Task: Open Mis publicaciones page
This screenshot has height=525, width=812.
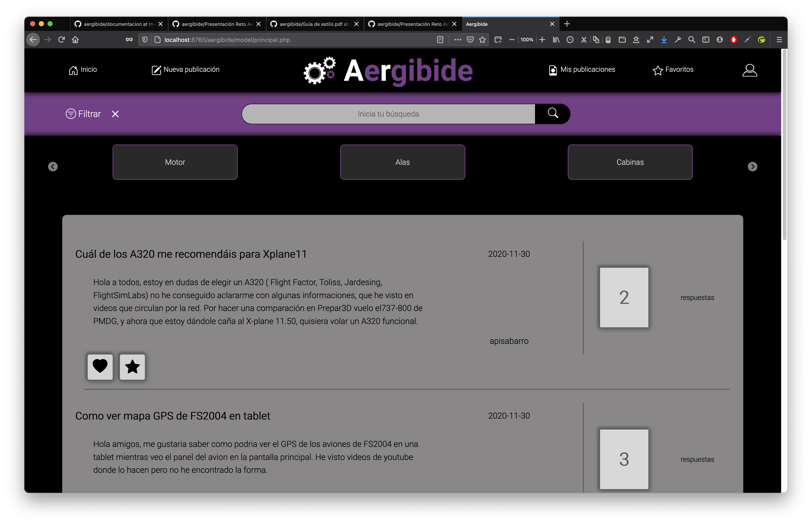Action: point(582,70)
